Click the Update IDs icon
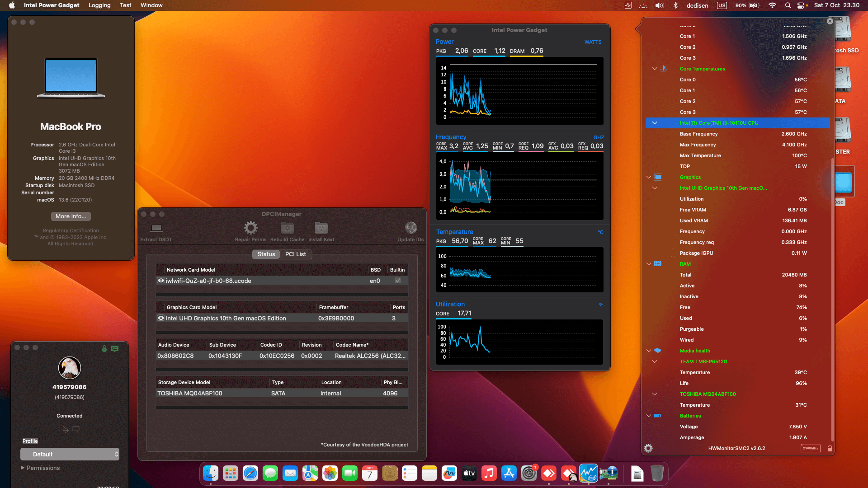This screenshot has height=488, width=868. [410, 228]
